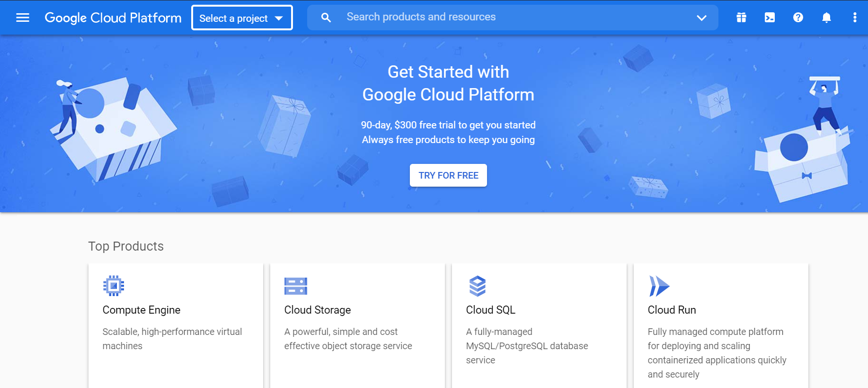The width and height of the screenshot is (868, 388).
Task: Open the Cloud Storage card title
Action: 318,310
